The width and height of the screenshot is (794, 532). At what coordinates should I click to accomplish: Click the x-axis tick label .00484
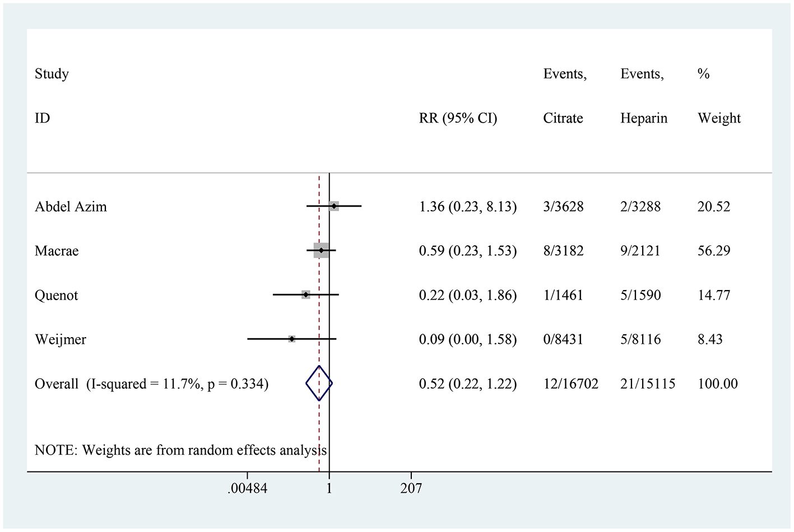(x=247, y=489)
